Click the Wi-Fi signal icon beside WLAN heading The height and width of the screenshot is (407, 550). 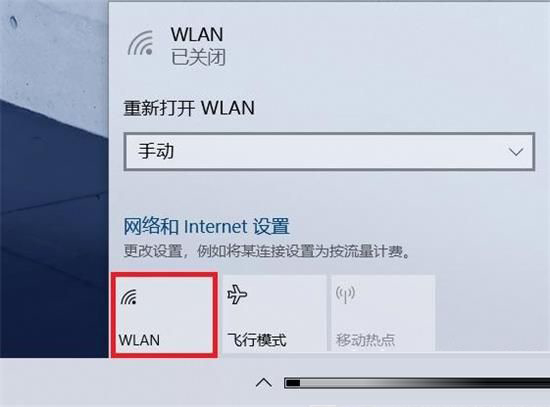(140, 43)
